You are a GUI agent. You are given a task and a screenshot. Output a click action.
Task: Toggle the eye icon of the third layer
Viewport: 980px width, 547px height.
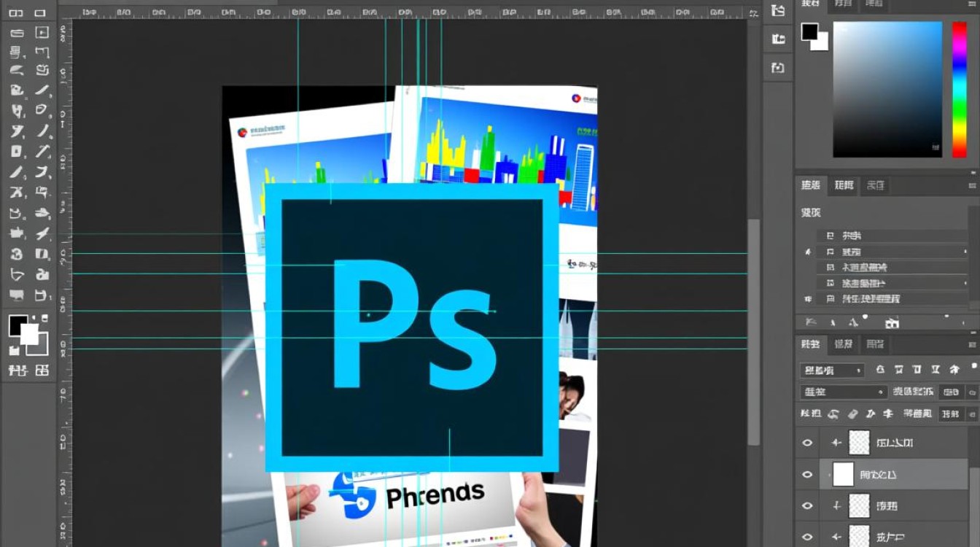click(807, 506)
